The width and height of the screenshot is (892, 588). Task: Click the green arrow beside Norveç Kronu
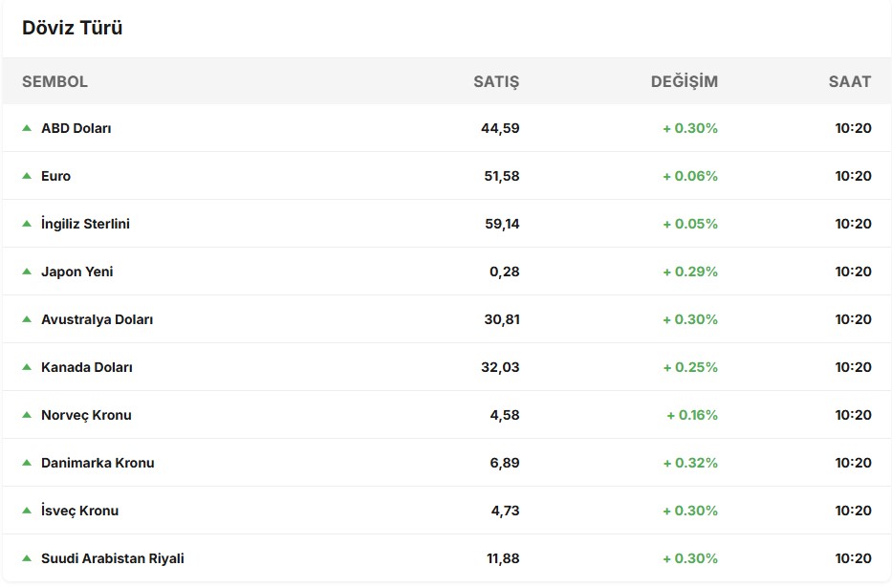[x=27, y=414]
